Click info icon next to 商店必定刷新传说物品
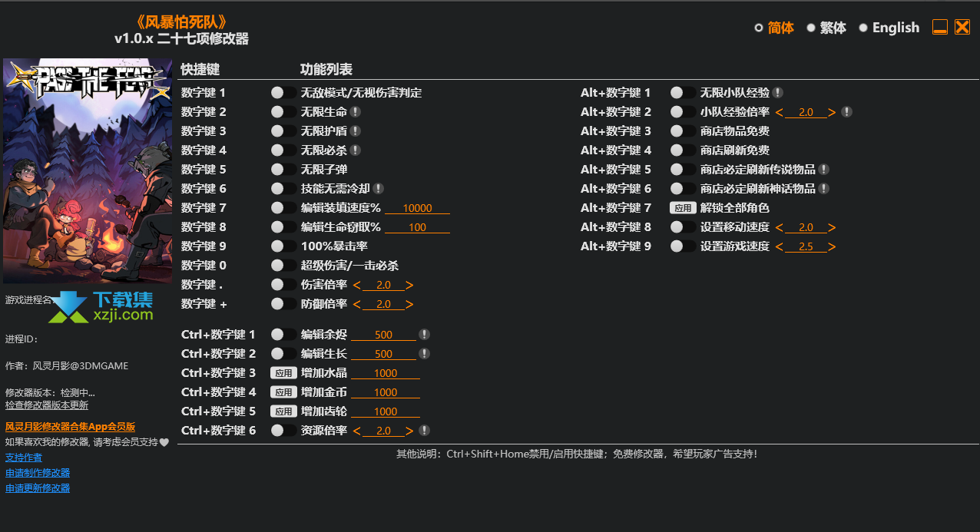The image size is (980, 532). tap(823, 170)
